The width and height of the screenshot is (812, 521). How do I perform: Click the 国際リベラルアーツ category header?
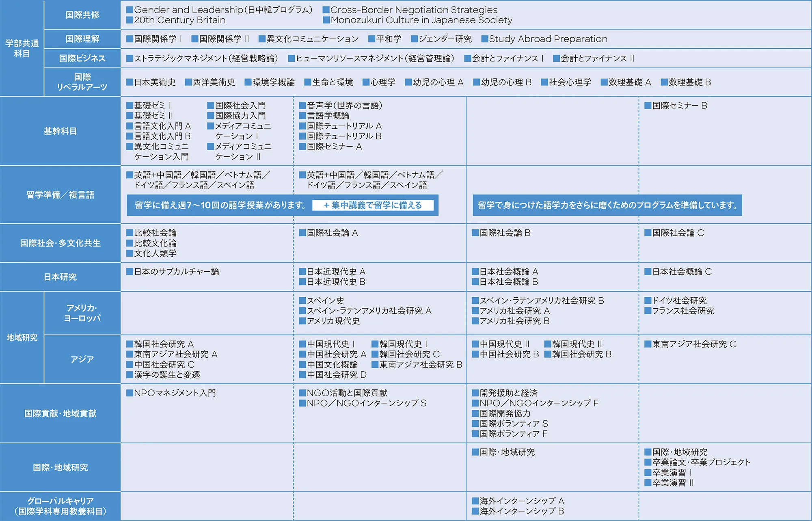82,82
